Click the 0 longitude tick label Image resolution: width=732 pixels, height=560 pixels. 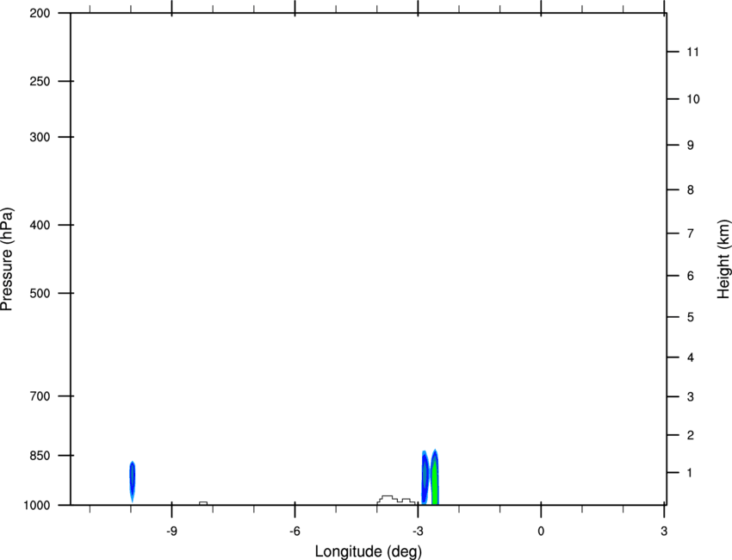tap(541, 532)
